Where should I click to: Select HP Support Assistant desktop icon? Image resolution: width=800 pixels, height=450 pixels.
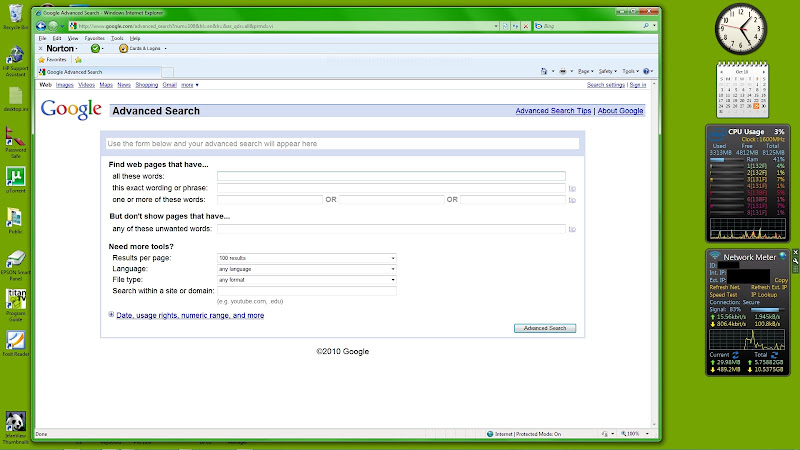(x=15, y=61)
